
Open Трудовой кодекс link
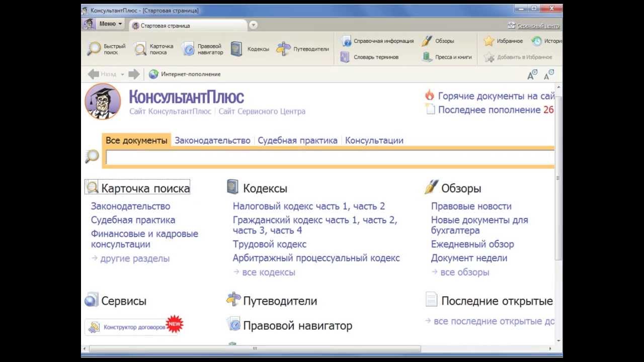pyautogui.click(x=270, y=244)
